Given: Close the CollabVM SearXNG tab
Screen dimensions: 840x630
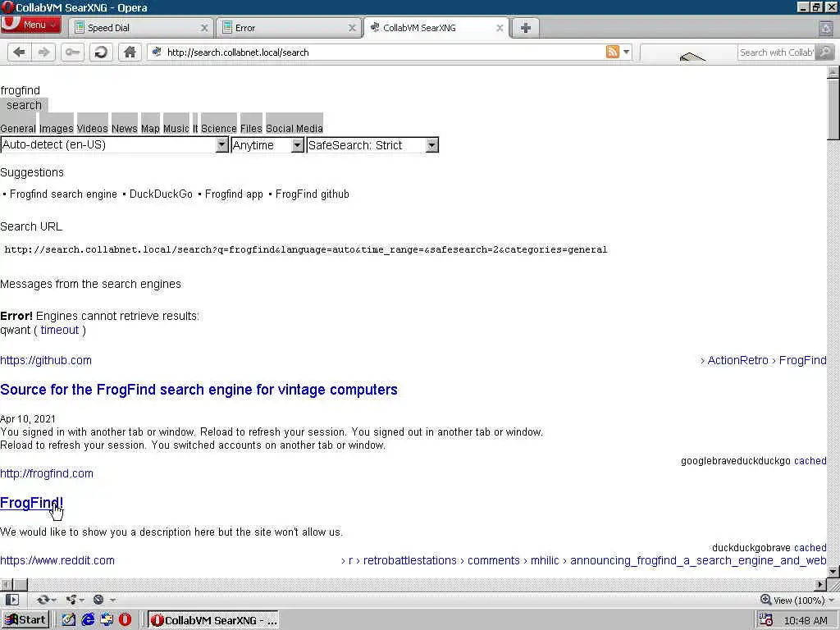Looking at the screenshot, I should (500, 28).
